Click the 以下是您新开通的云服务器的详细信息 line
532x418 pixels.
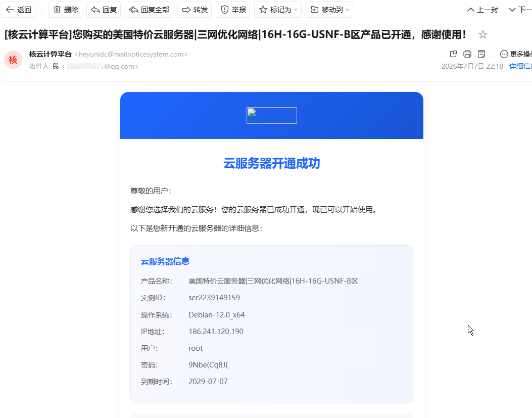(196, 228)
